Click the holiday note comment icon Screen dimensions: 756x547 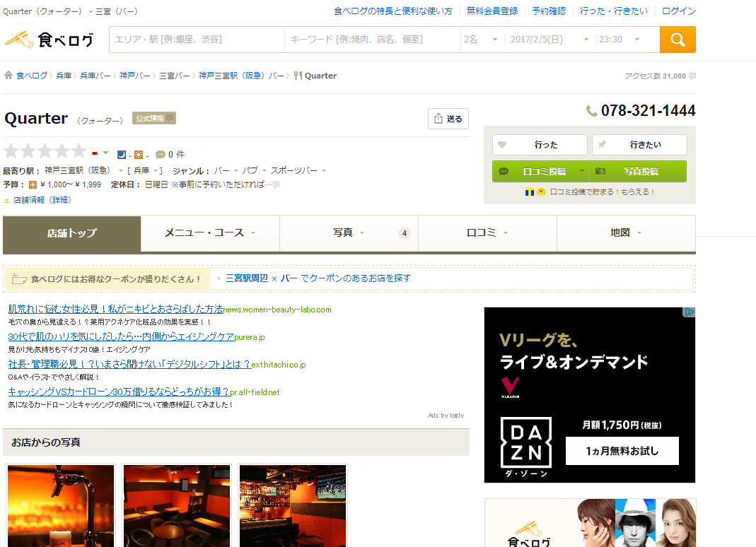[276, 184]
